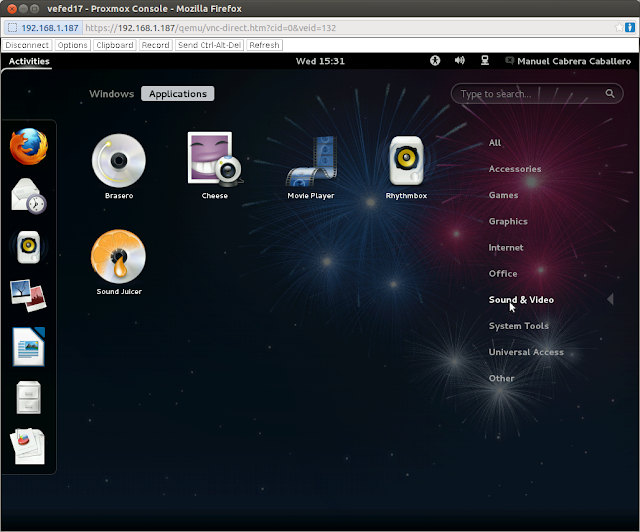Open the Other category
The height and width of the screenshot is (532, 640).
pos(501,378)
